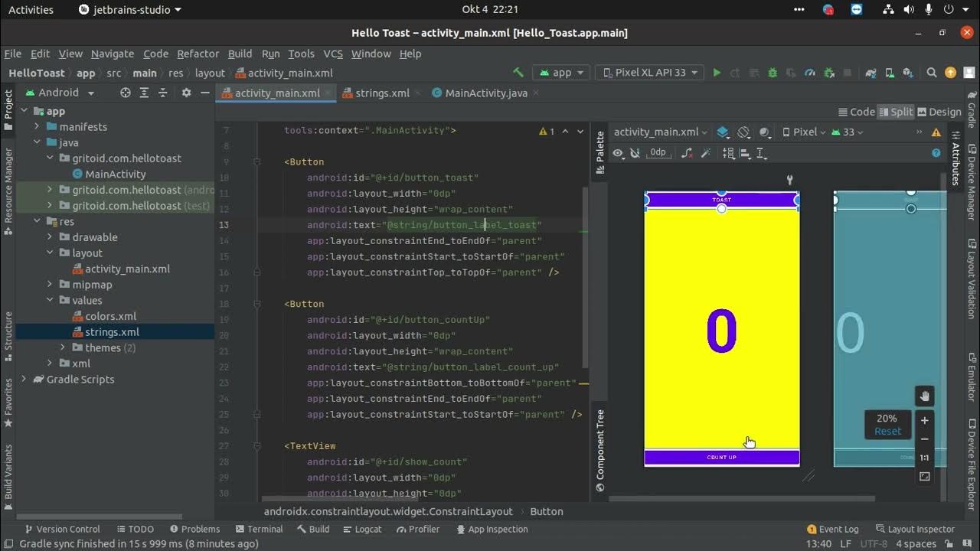Select opened file crosshair icon in Project panel
The width and height of the screenshot is (980, 551).
[126, 93]
